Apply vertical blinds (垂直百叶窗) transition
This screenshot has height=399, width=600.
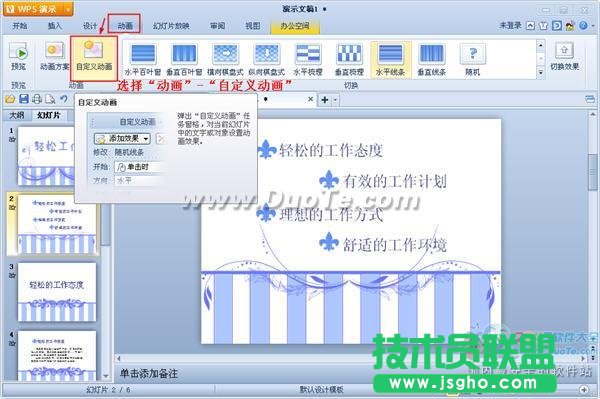point(184,59)
